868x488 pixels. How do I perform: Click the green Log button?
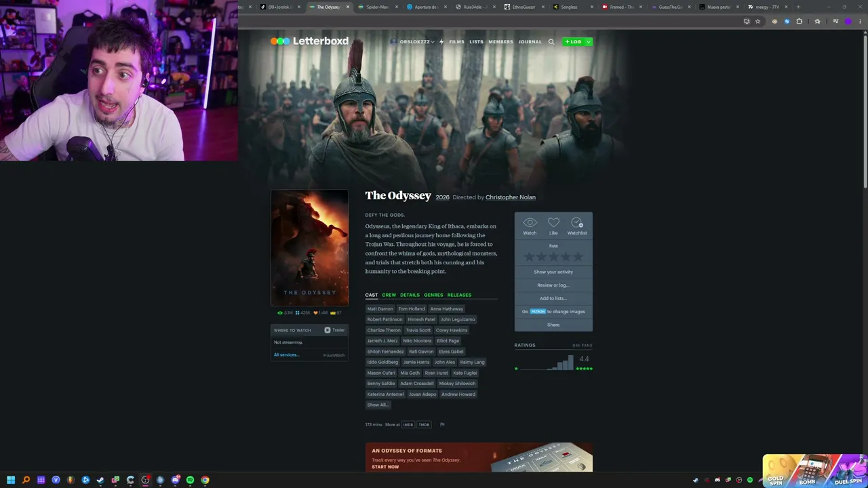573,42
